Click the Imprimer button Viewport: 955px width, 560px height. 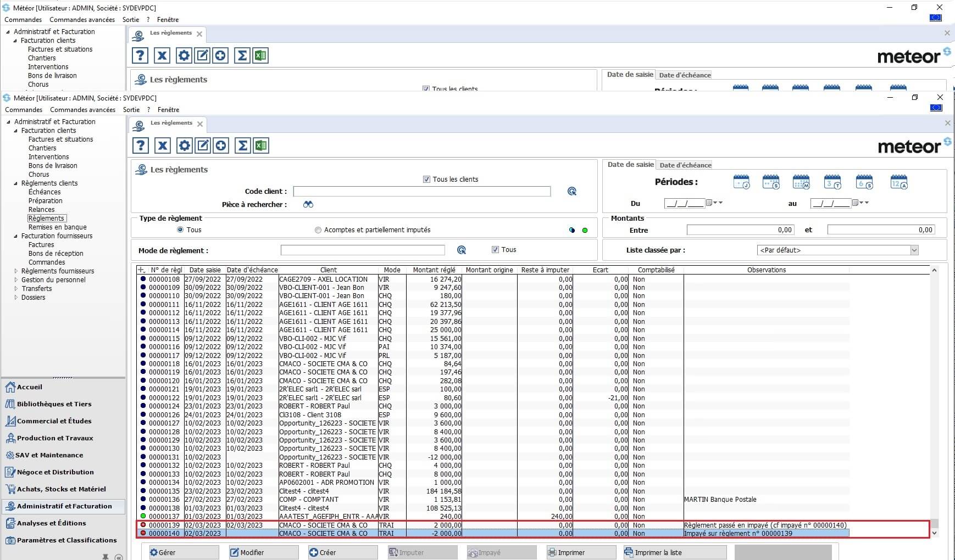click(x=581, y=552)
